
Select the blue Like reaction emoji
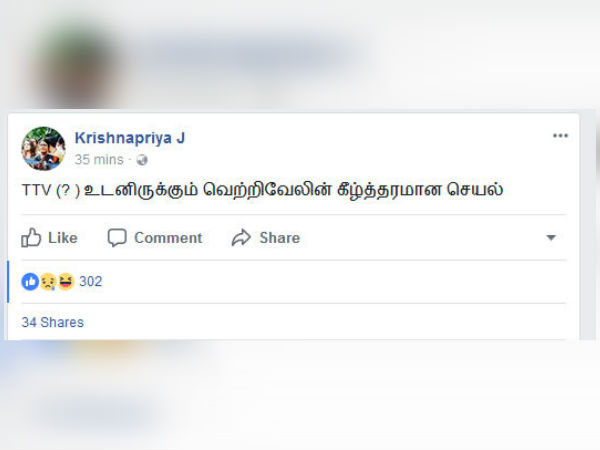(30, 282)
